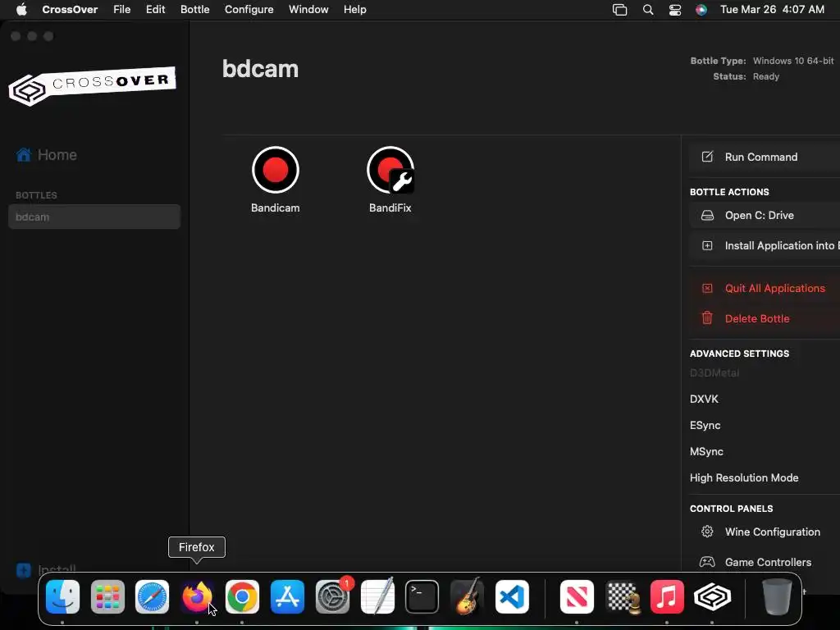Open Wine Configuration control panel
Viewport: 840px width, 630px height.
click(764, 532)
